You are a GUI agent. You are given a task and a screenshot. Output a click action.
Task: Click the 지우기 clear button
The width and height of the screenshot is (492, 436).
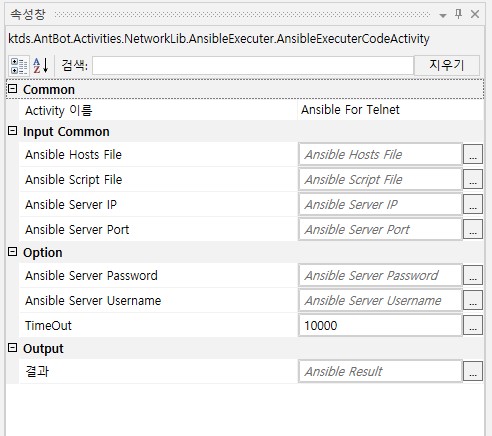coord(447,65)
